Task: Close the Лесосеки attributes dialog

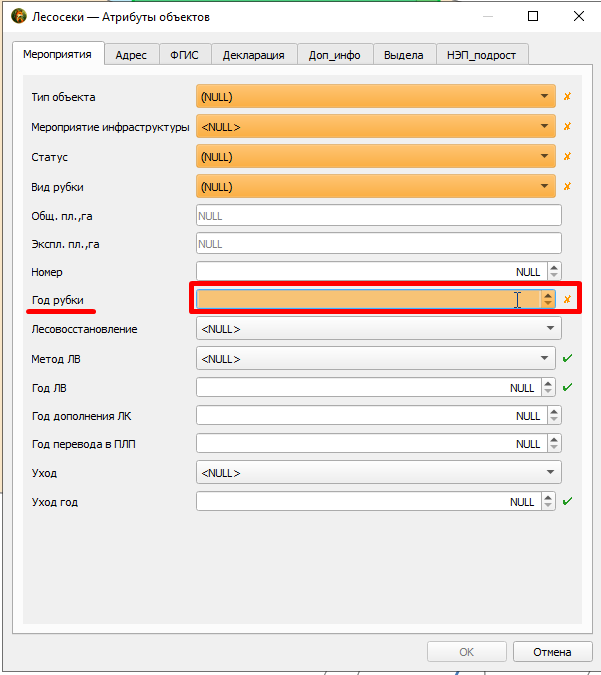Action: pos(579,16)
